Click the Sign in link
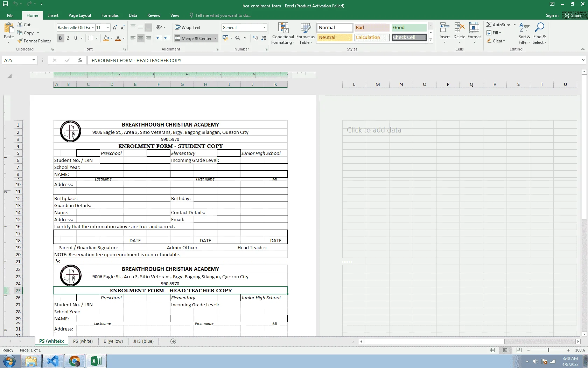Viewport: 588px width, 368px height. (x=552, y=15)
